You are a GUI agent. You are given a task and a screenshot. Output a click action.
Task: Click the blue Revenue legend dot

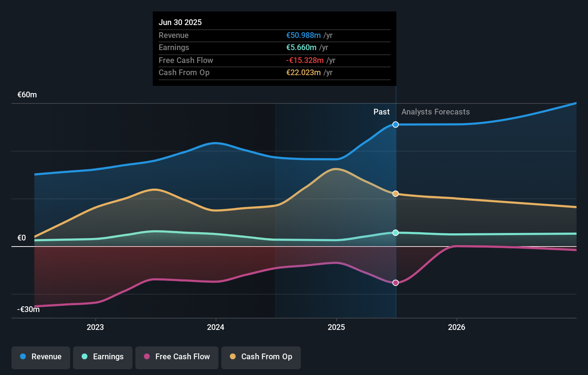pyautogui.click(x=23, y=357)
